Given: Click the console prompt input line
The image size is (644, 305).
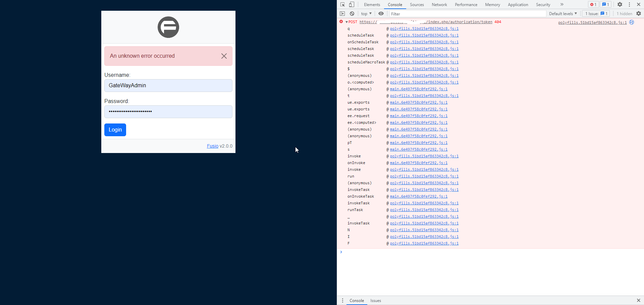Looking at the screenshot, I should tap(493, 252).
